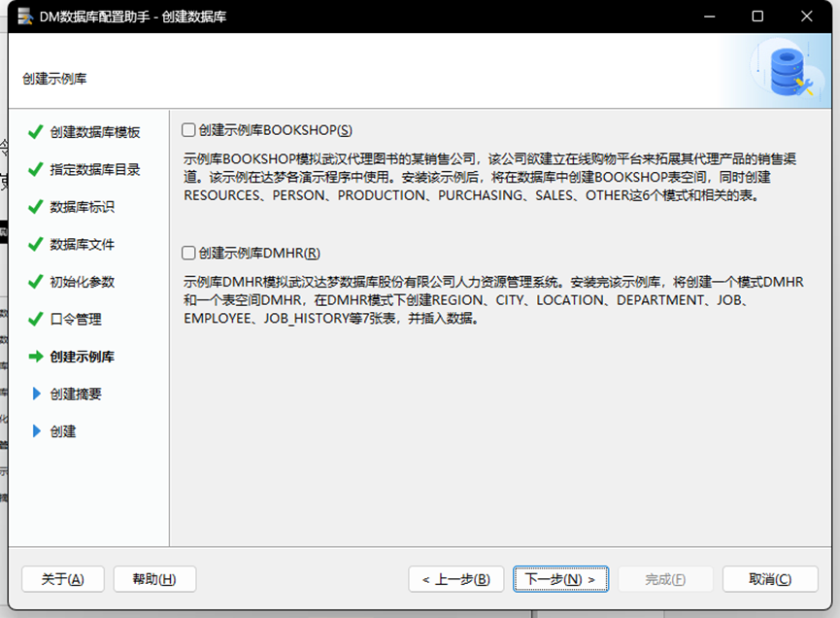
Task: Click the database wrench icon in header
Action: pyautogui.click(x=791, y=72)
